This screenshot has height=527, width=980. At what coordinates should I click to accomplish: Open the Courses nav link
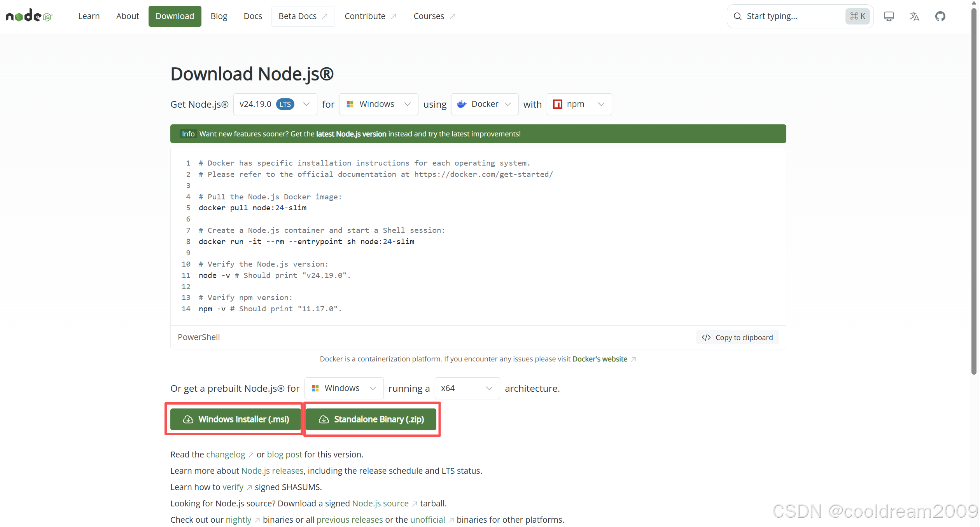434,16
